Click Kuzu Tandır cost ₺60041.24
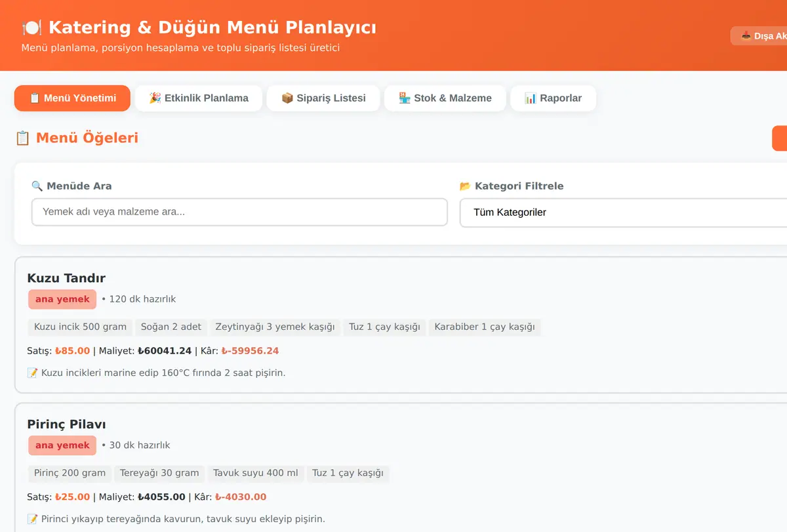The image size is (787, 532). click(x=165, y=351)
